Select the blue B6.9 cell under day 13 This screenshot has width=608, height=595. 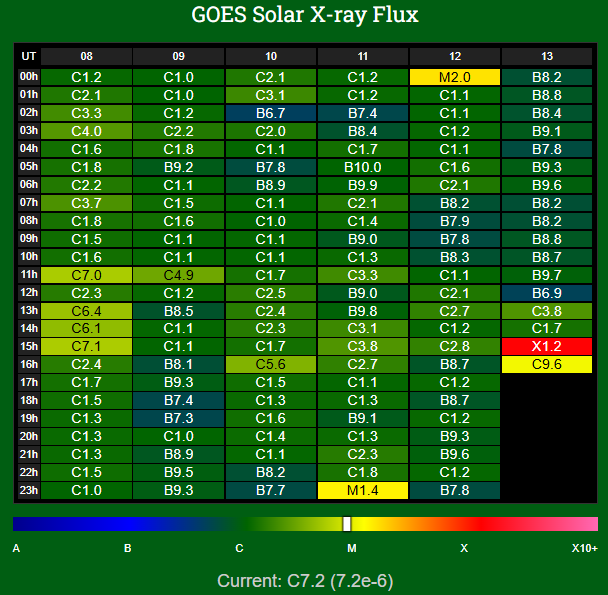point(547,293)
